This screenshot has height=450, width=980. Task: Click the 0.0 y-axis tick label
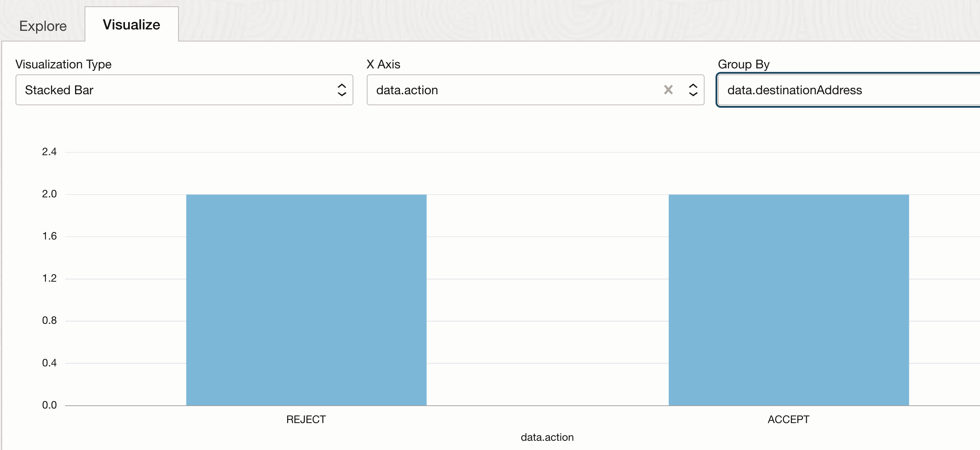50,405
